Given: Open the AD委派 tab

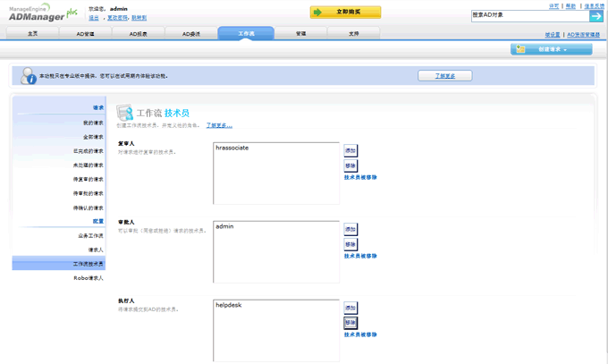Looking at the screenshot, I should [191, 34].
